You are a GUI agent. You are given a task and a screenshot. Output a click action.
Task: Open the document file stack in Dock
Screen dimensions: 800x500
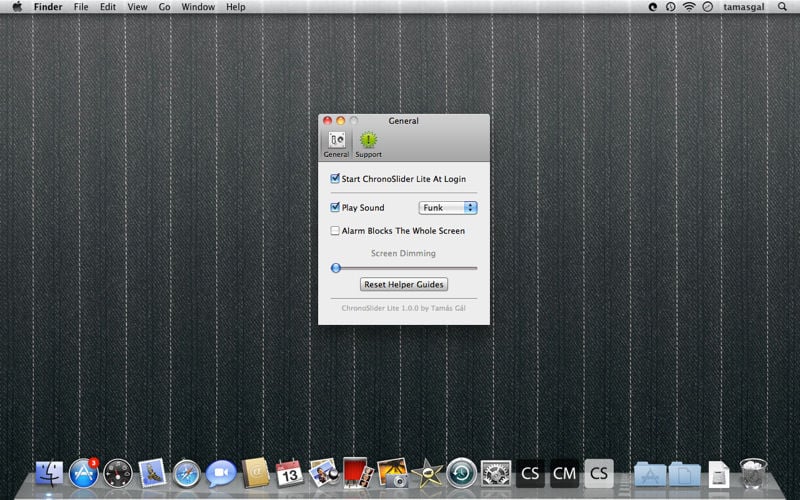718,474
